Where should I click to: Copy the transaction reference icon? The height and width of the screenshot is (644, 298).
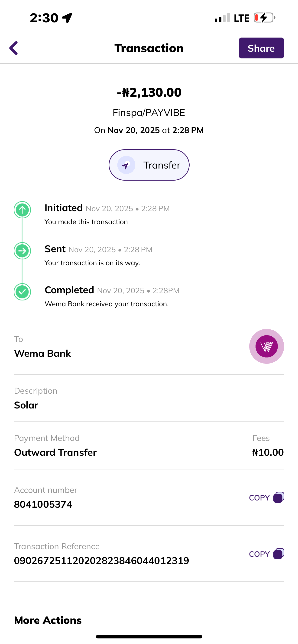coord(279,554)
